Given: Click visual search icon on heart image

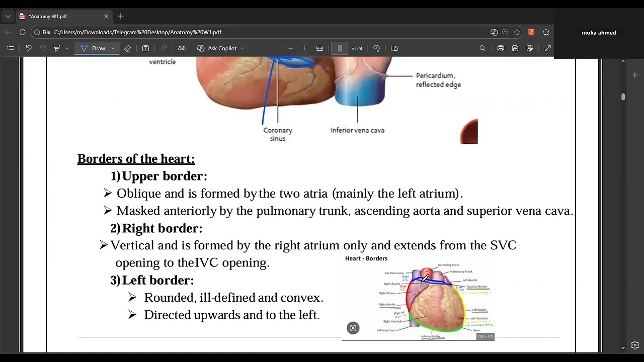Looking at the screenshot, I should [353, 328].
